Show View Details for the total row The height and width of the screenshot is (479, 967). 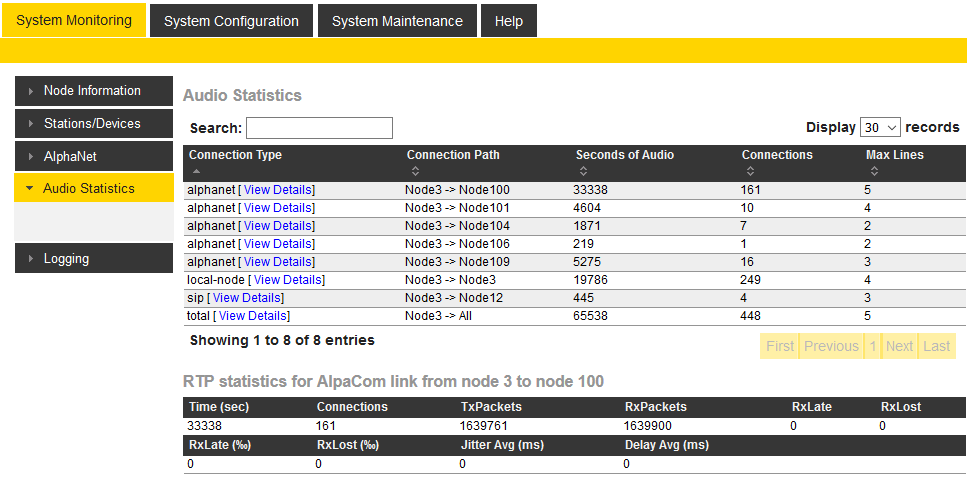click(x=253, y=316)
